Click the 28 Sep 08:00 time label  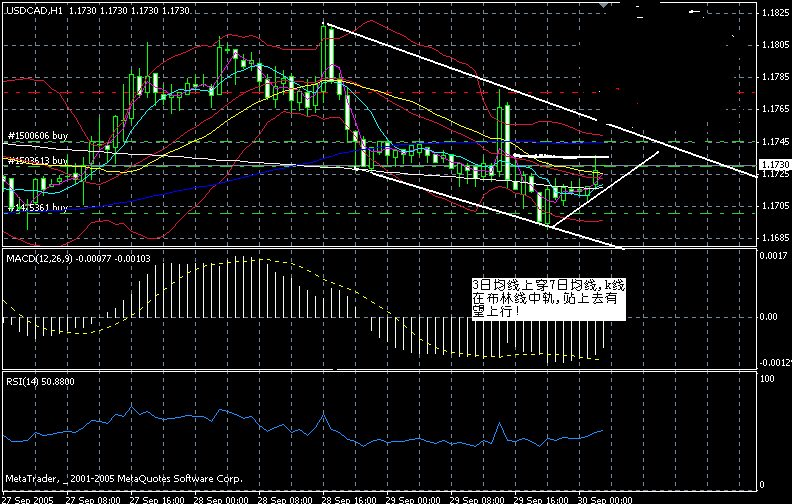click(x=285, y=499)
